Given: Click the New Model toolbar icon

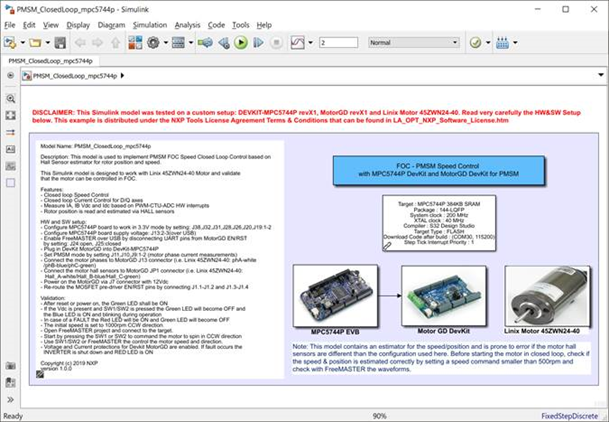Looking at the screenshot, I should tap(10, 43).
